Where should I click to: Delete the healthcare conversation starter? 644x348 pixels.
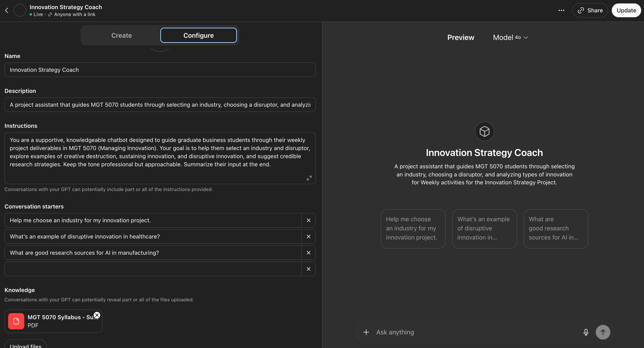point(308,237)
